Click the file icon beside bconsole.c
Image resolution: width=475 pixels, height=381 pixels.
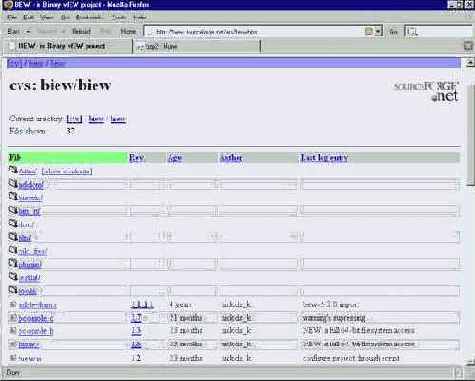[13, 318]
